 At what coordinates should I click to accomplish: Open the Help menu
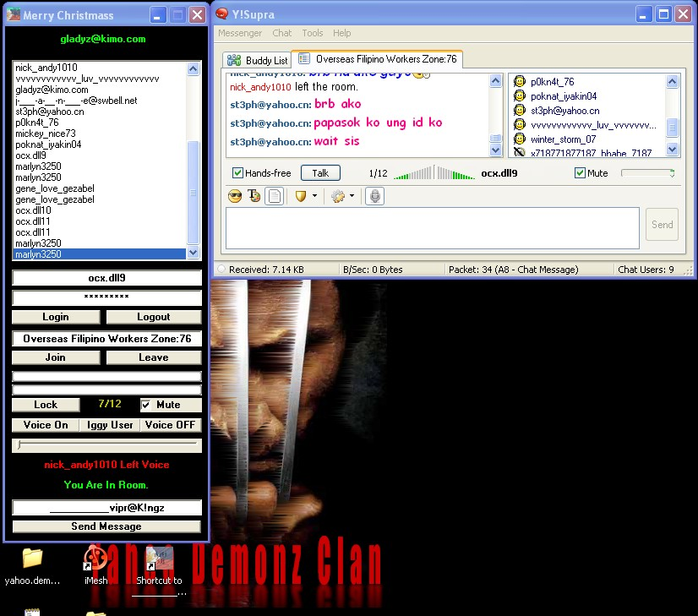pos(342,33)
